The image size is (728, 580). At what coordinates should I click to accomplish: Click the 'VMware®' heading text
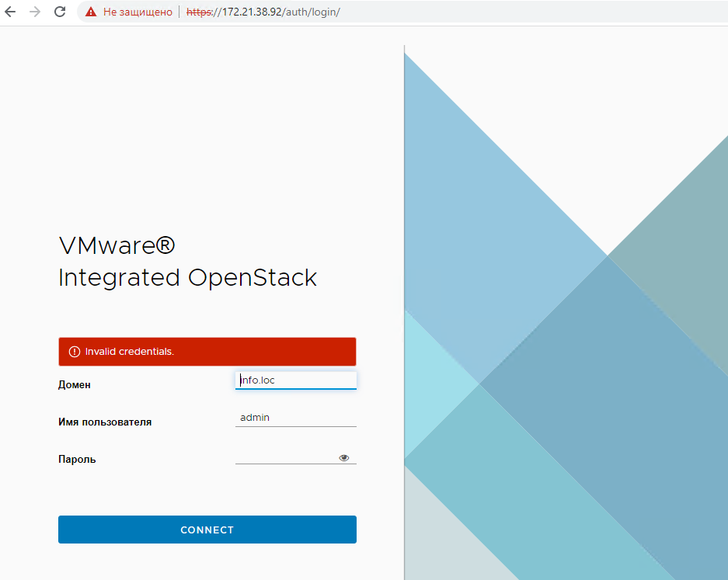point(117,245)
